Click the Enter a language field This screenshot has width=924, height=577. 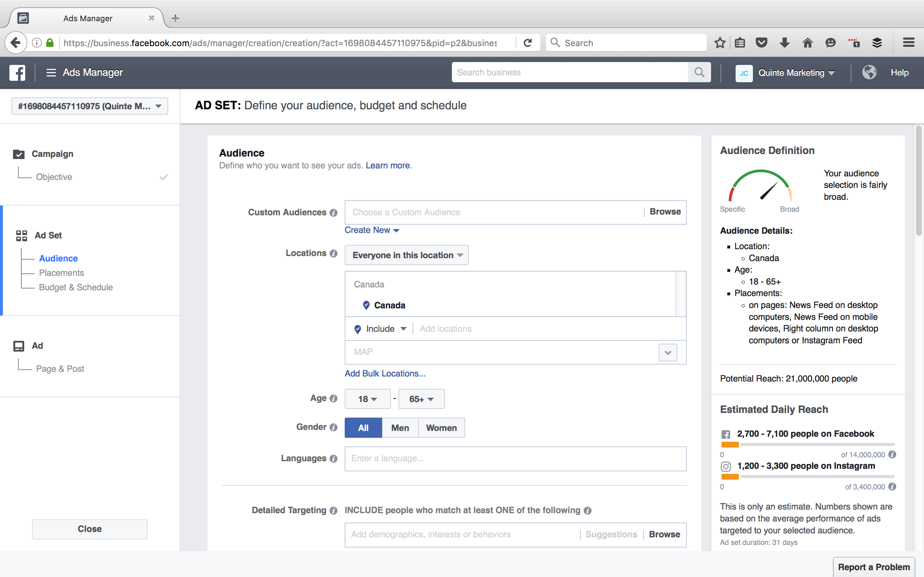tap(515, 459)
